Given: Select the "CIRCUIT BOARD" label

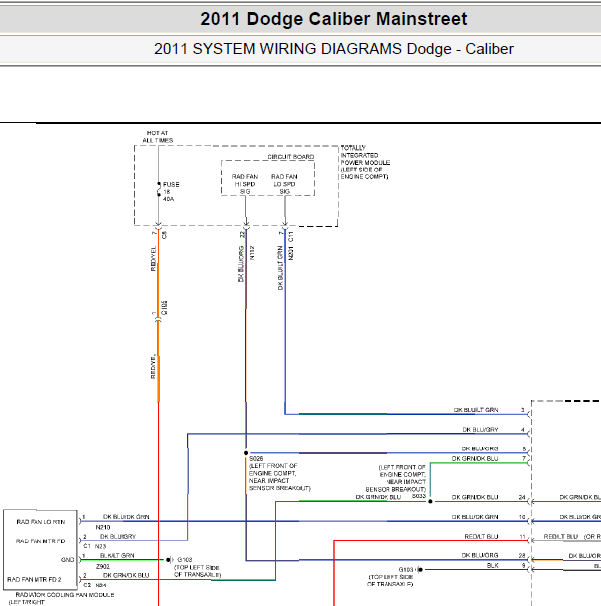Looking at the screenshot, I should (291, 157).
